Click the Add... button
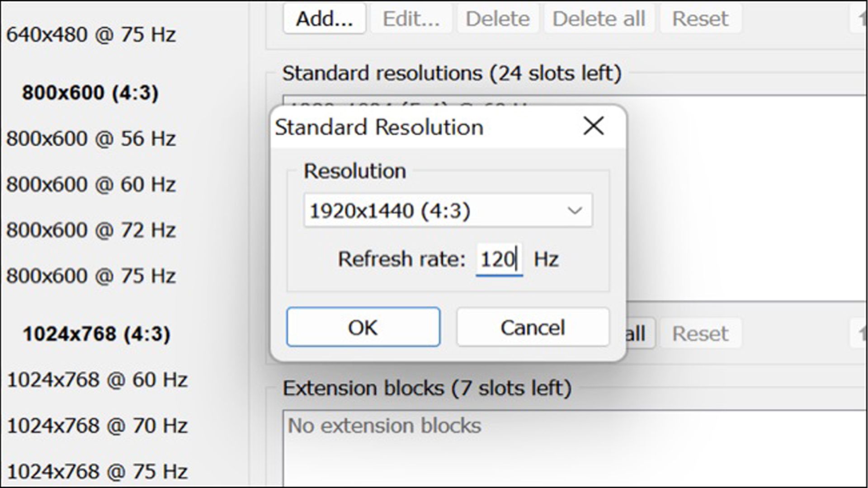 tap(324, 19)
